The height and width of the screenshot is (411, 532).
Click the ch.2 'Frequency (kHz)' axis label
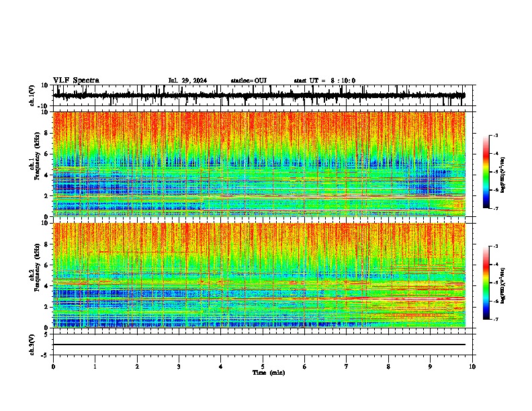pos(37,267)
